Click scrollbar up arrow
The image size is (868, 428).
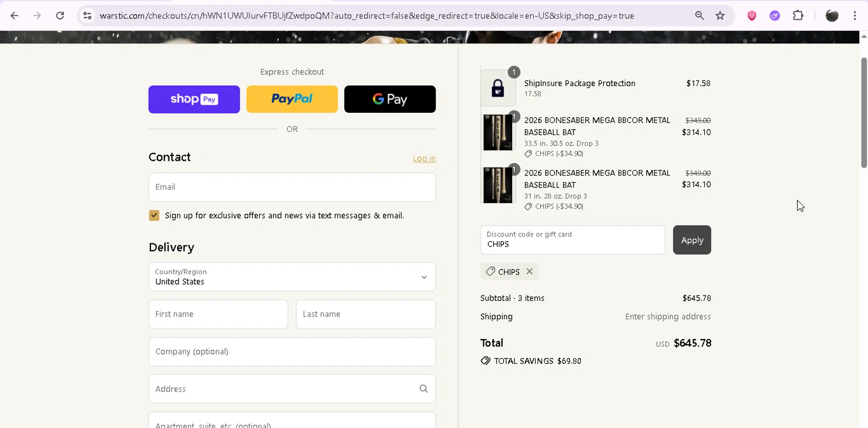[x=863, y=36]
